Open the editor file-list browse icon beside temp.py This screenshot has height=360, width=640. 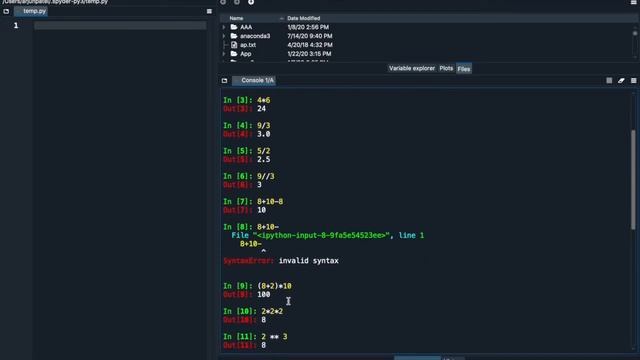pyautogui.click(x=6, y=11)
